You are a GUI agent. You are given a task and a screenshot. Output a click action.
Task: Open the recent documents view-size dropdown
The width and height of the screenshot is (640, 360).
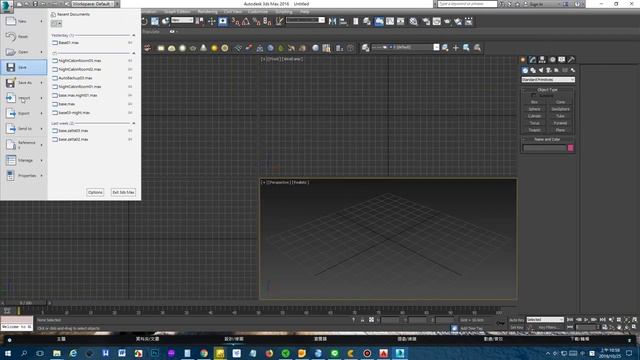tap(56, 24)
